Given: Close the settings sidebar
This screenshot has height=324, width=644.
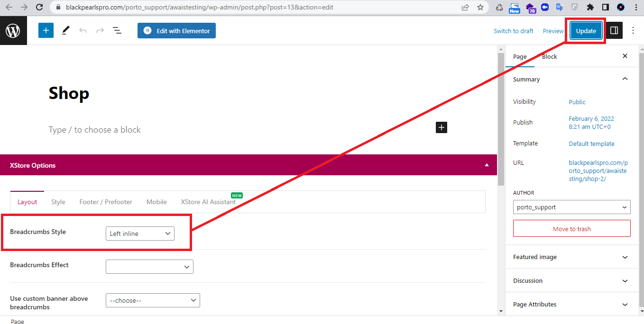Looking at the screenshot, I should pos(625,56).
